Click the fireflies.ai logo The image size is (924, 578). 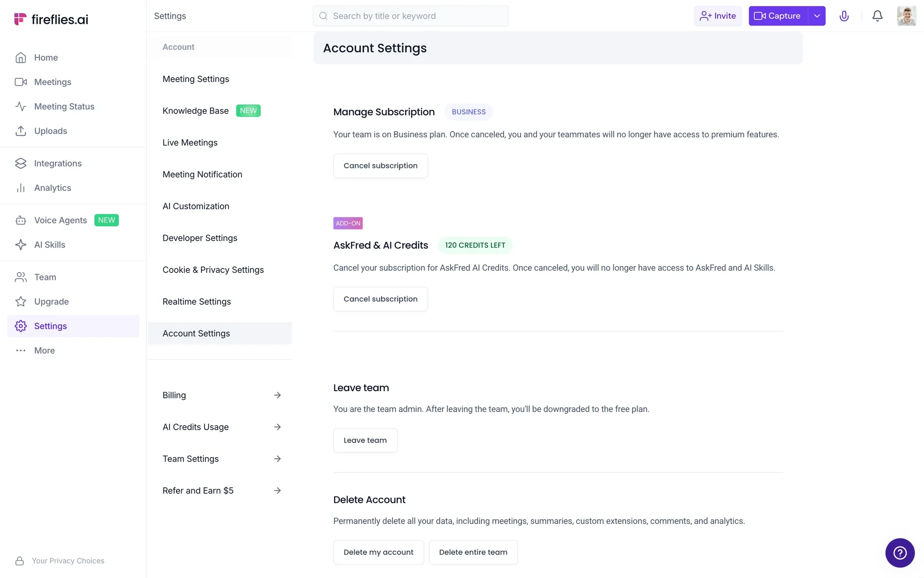(x=51, y=19)
